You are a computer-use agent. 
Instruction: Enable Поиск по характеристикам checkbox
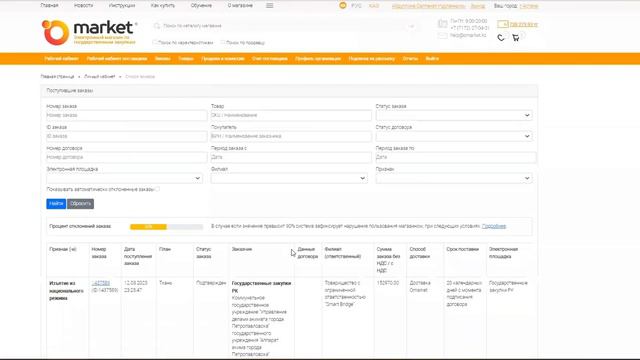coord(155,42)
